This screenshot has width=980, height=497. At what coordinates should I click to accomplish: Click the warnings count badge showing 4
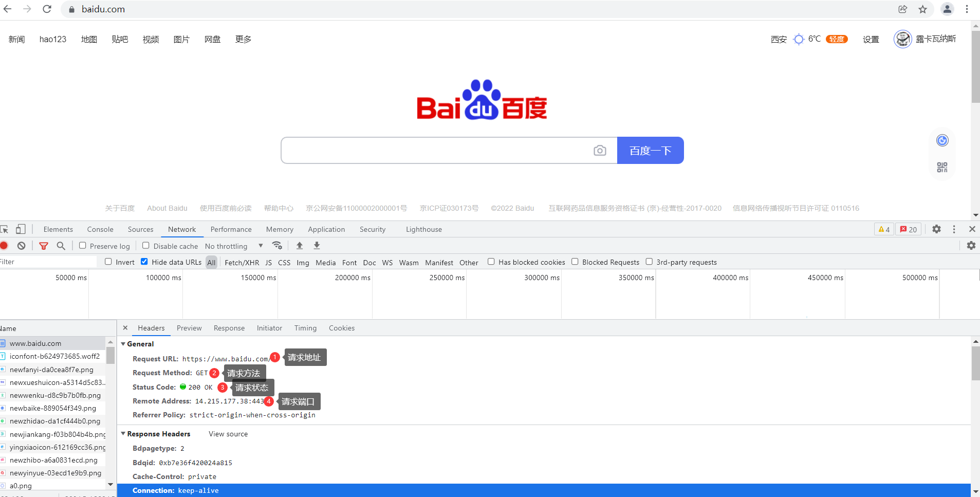(x=884, y=229)
